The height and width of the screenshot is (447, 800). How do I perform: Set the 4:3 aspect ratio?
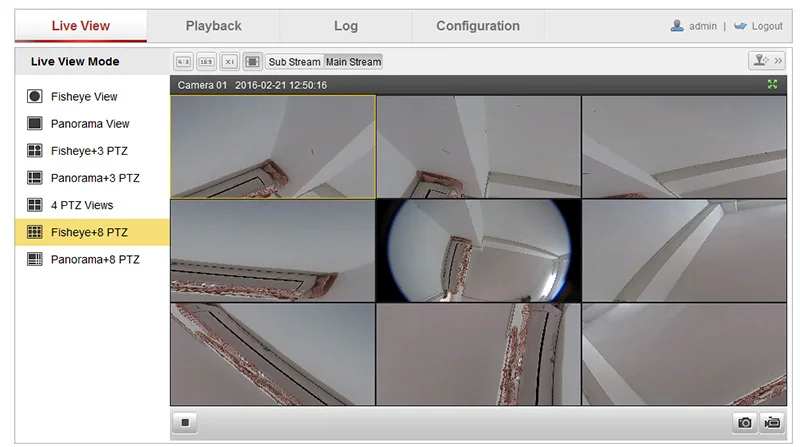(x=183, y=62)
